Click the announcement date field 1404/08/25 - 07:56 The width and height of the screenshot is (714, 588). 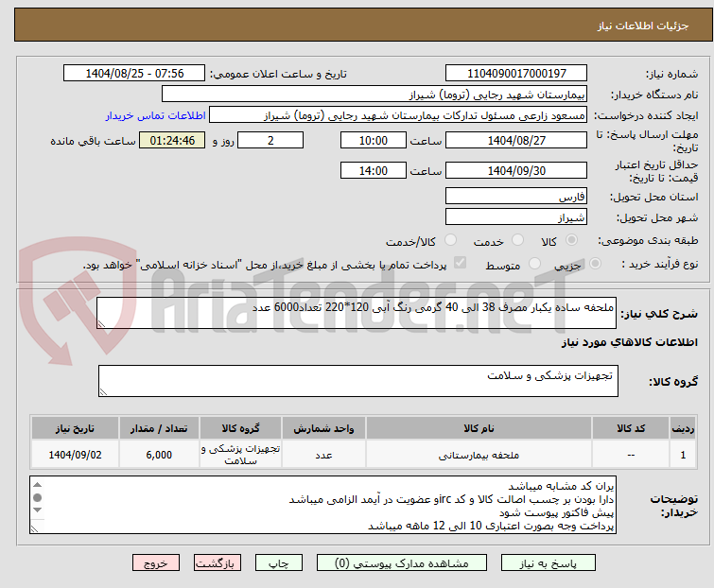(134, 74)
